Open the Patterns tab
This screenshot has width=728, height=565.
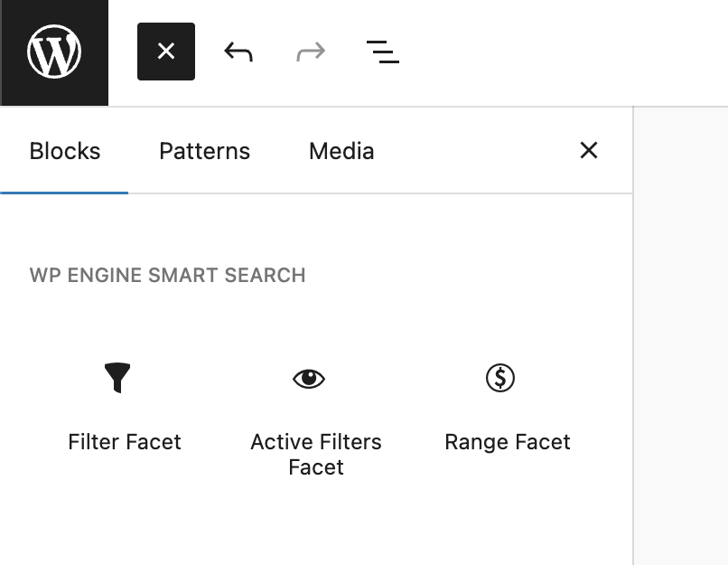(204, 151)
